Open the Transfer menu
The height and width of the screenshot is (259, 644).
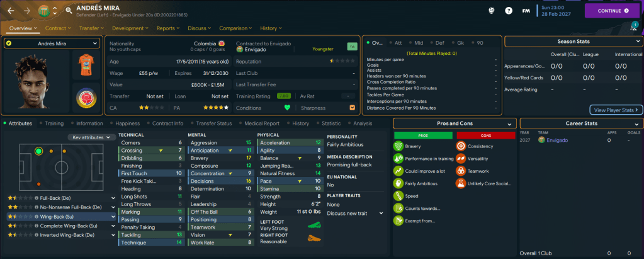click(x=91, y=28)
